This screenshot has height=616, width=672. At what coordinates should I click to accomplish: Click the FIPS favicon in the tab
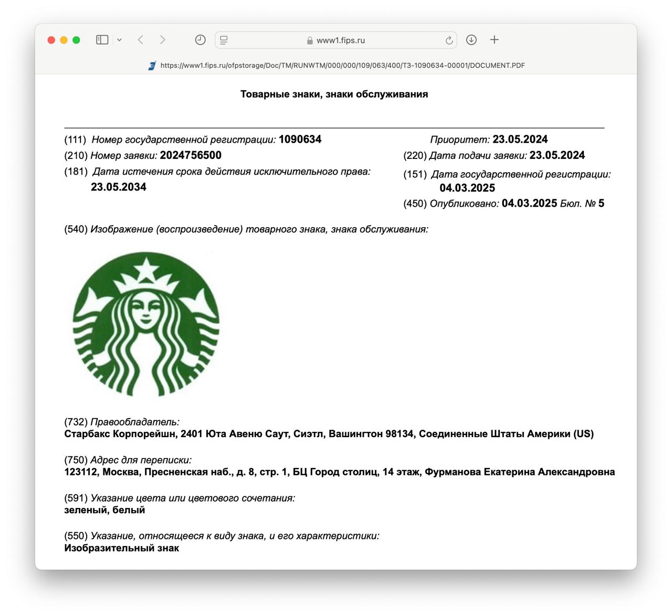tap(152, 66)
